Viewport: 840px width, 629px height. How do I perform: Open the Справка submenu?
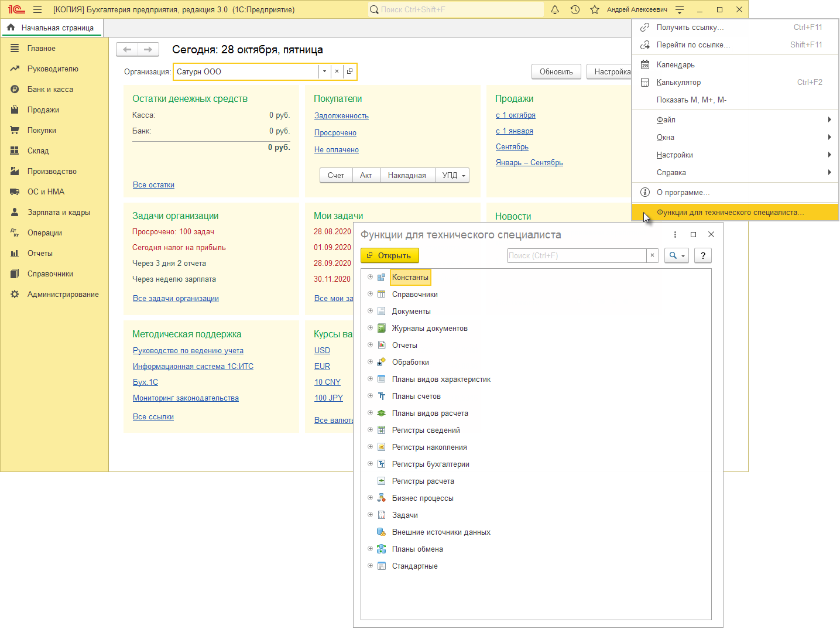tap(735, 172)
